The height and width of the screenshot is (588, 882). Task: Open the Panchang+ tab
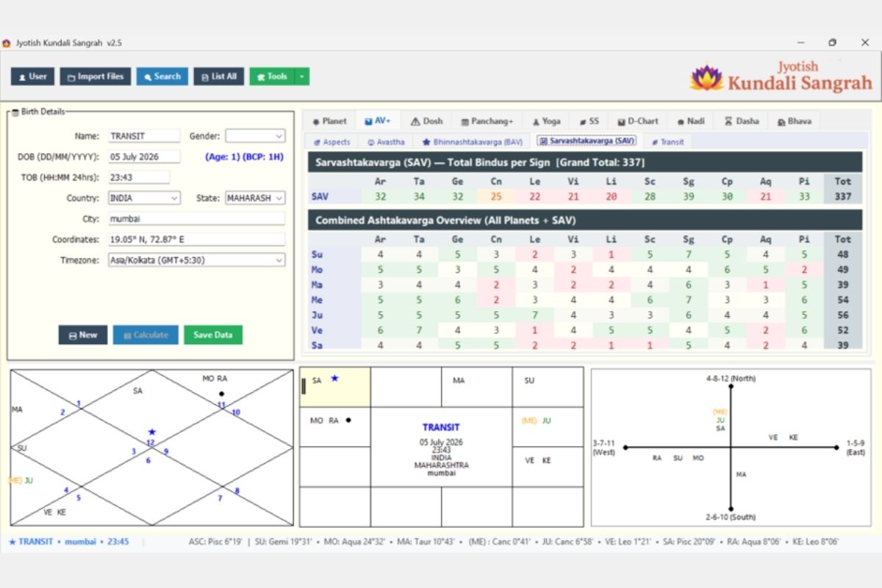(487, 121)
